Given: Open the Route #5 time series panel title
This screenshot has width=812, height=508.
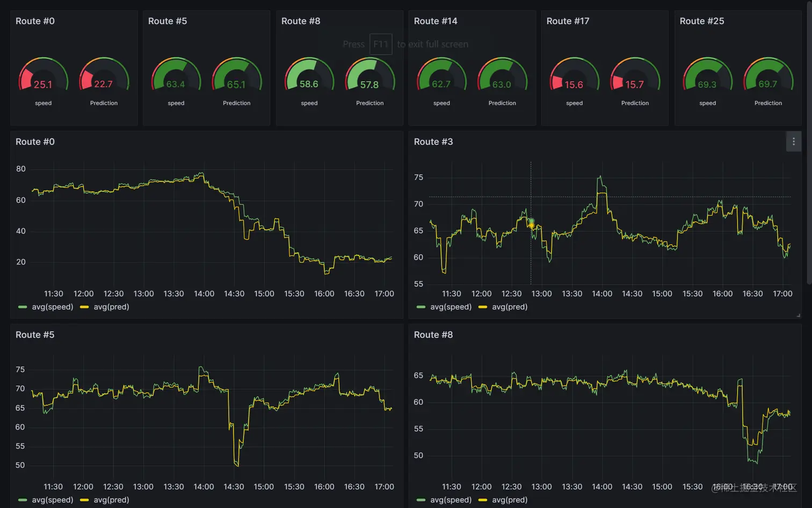Looking at the screenshot, I should [35, 334].
